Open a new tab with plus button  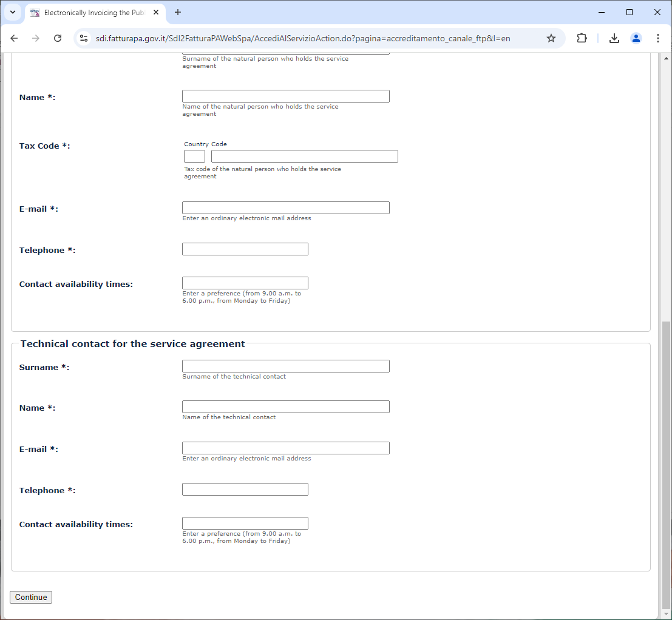(x=178, y=12)
